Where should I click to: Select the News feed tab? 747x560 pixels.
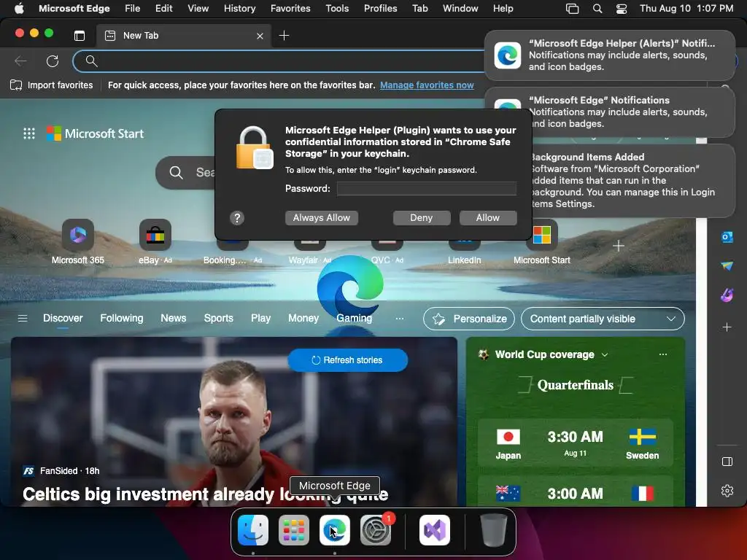pyautogui.click(x=174, y=318)
